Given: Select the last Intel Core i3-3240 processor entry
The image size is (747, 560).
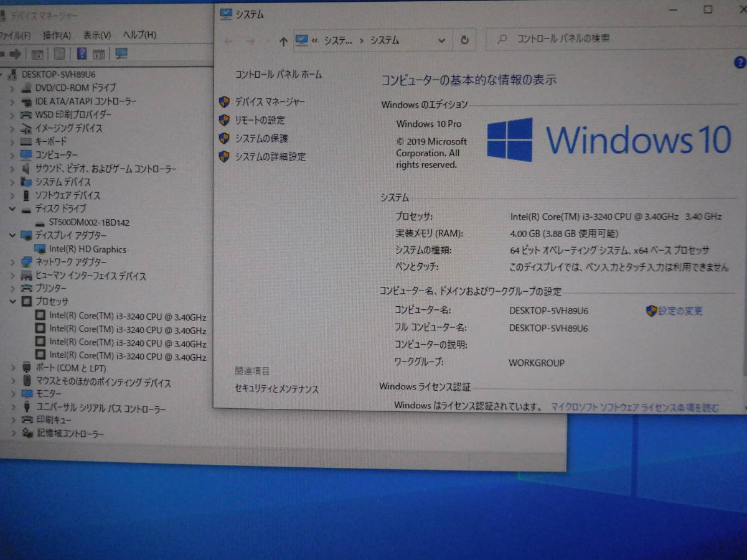Looking at the screenshot, I should (128, 357).
